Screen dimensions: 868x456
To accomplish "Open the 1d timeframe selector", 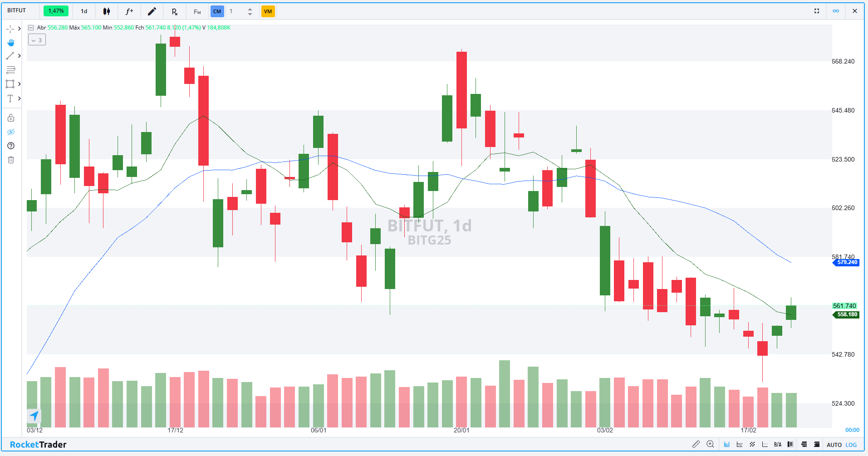I will point(84,11).
